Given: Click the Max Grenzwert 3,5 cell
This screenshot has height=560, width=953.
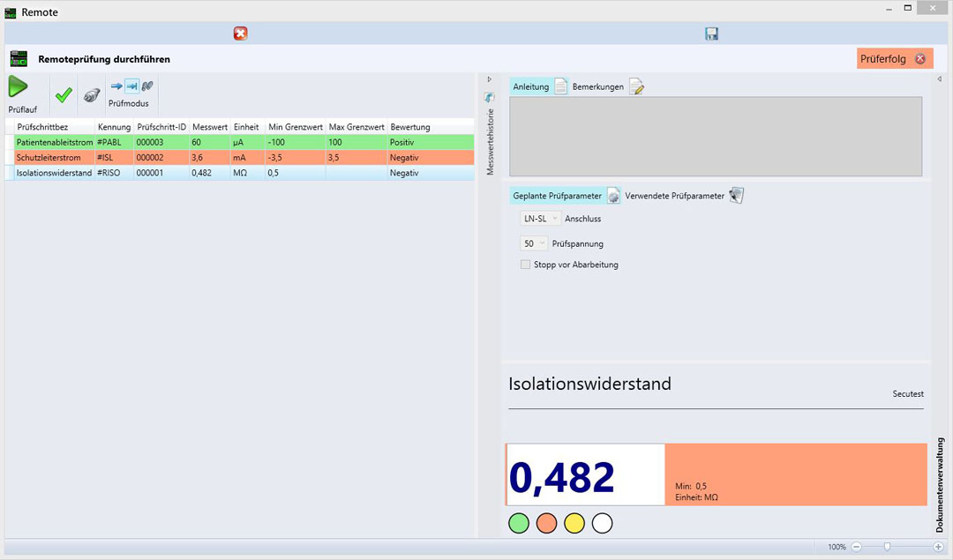Looking at the screenshot, I should point(356,157).
